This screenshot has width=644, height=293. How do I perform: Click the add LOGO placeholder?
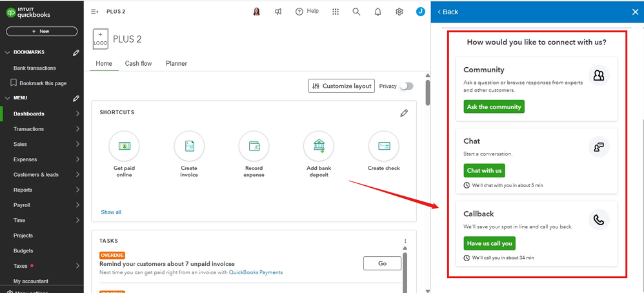coord(101,39)
